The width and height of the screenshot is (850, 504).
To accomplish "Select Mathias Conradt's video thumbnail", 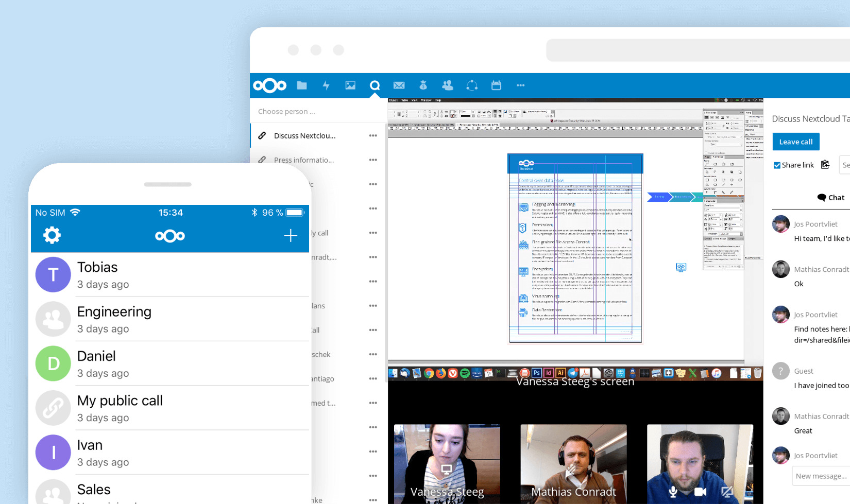I will click(573, 464).
